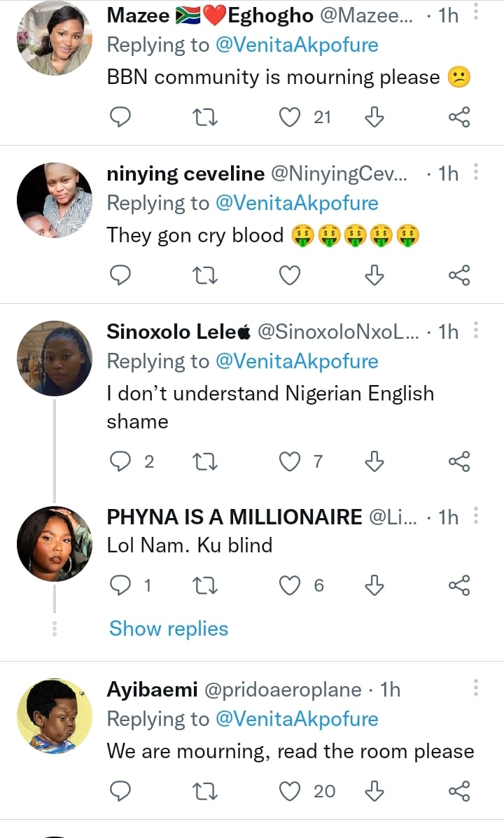Retweet Mazee's mourning tweet
This screenshot has height=838, width=504.
(x=206, y=118)
